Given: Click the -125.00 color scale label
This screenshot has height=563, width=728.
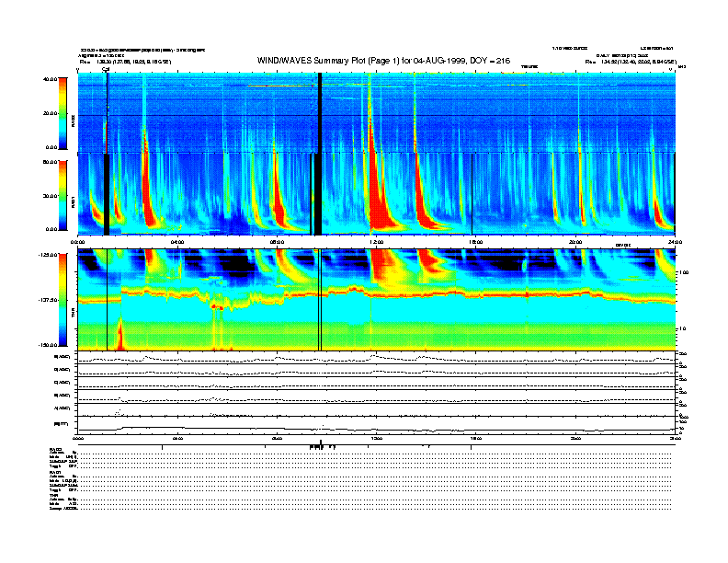Looking at the screenshot, I should pyautogui.click(x=48, y=255).
